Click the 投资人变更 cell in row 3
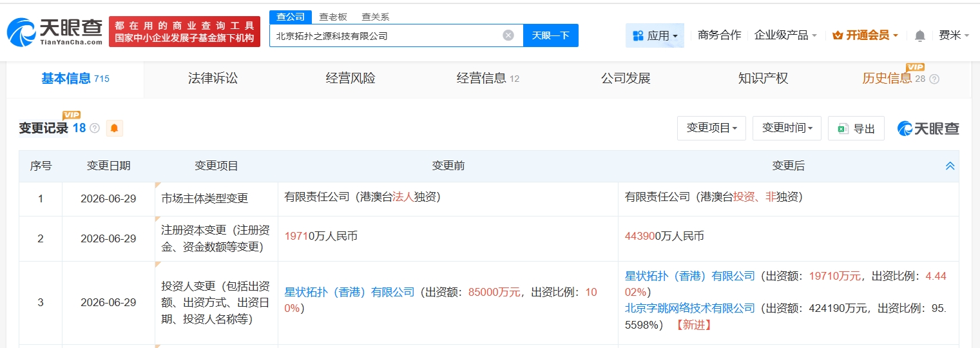Image resolution: width=980 pixels, height=348 pixels. [216, 302]
